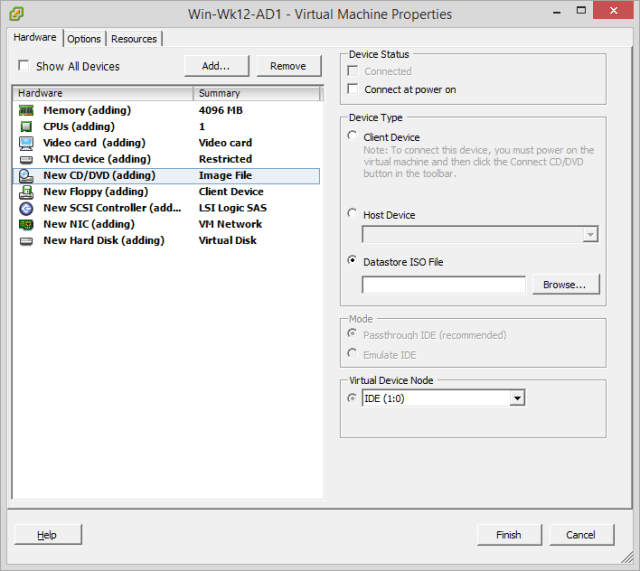Switch to the Hardware tab
Viewport: 640px width, 571px height.
click(x=35, y=38)
